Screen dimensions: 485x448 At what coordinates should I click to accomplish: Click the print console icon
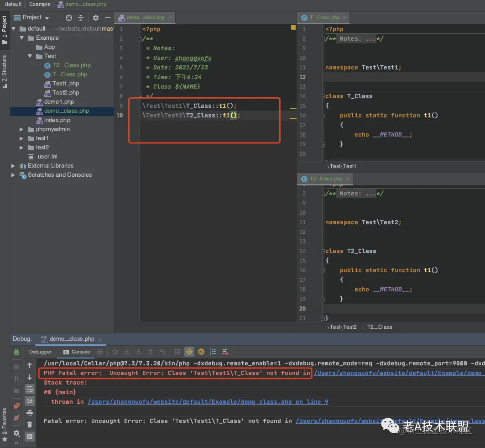tap(30, 413)
